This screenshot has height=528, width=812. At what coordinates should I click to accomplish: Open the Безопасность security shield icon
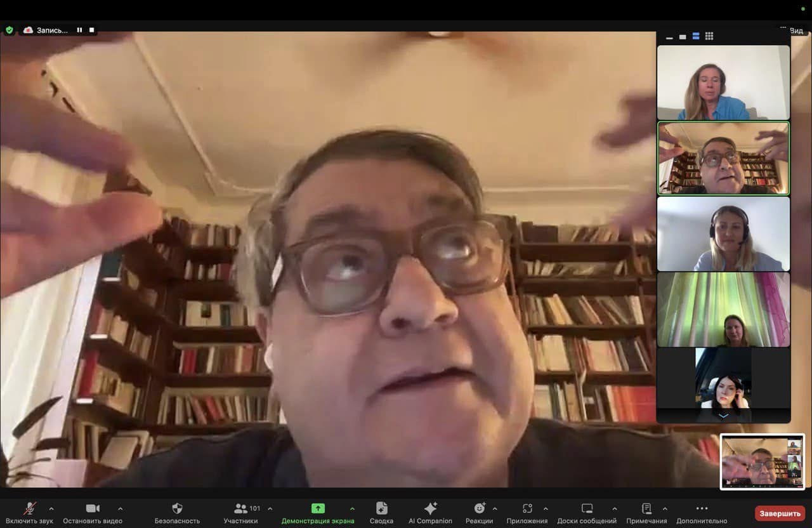pos(177,508)
